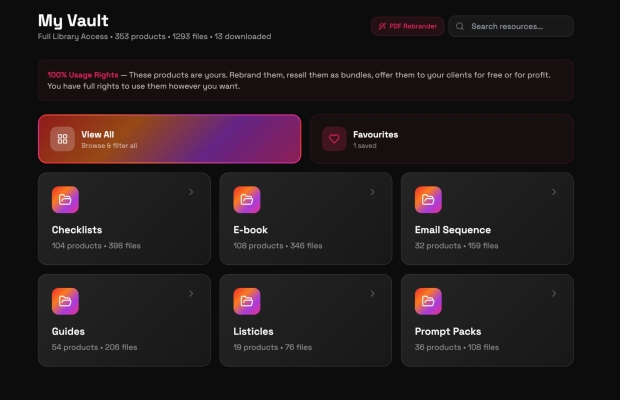
Task: Focus the Search resources input field
Action: click(511, 26)
